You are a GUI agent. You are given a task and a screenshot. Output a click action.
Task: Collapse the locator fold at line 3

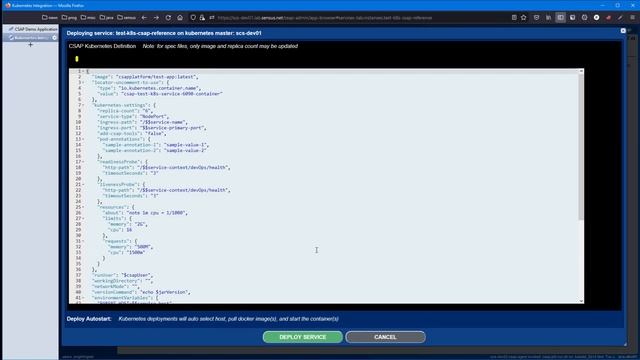(83, 82)
